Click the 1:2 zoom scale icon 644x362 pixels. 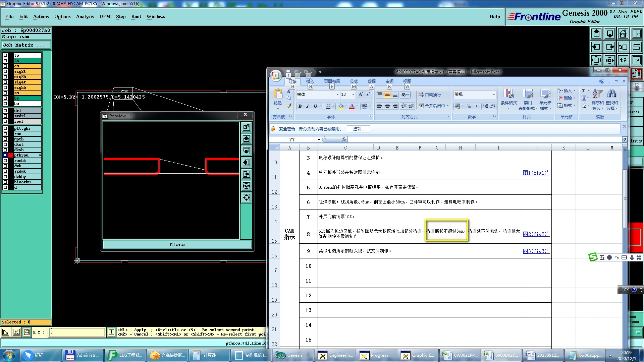(x=623, y=60)
